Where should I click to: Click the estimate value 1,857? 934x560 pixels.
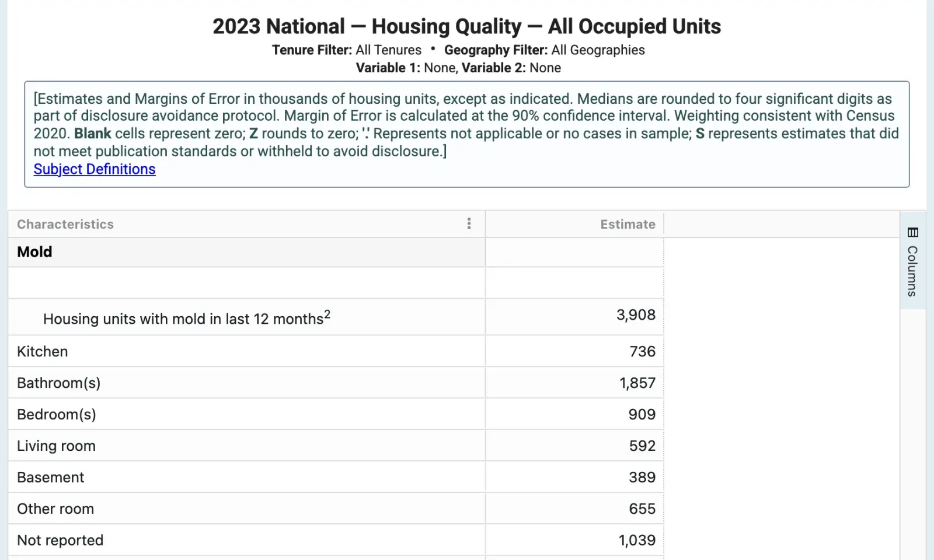pos(637,383)
